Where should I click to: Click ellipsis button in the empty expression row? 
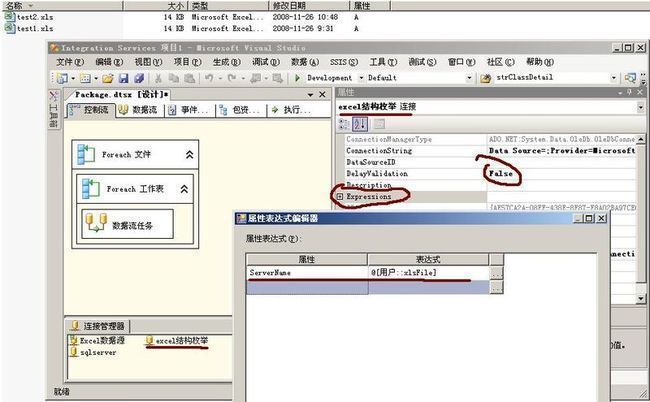(496, 287)
